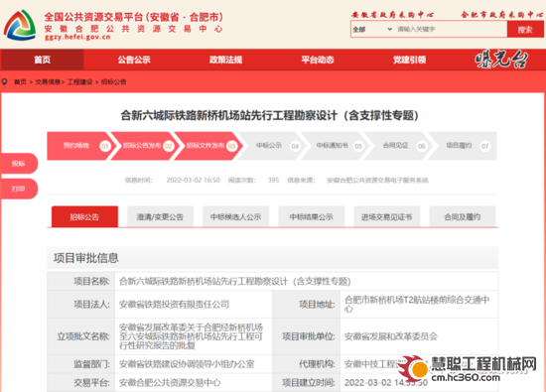Select step 02 招标公告发布 in progress bar

pyautogui.click(x=144, y=146)
